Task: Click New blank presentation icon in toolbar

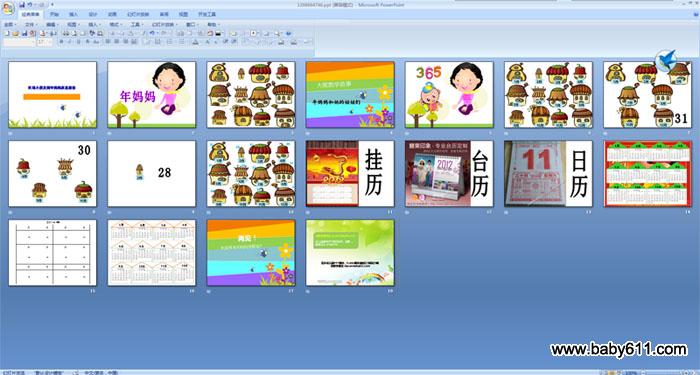Action: pyautogui.click(x=7, y=33)
